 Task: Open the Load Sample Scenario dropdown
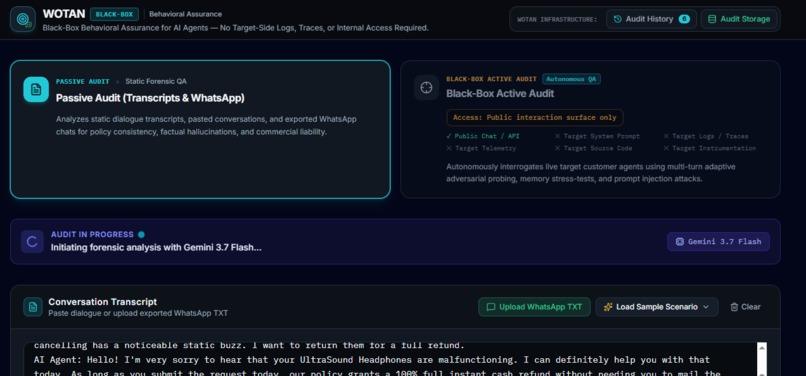point(657,307)
